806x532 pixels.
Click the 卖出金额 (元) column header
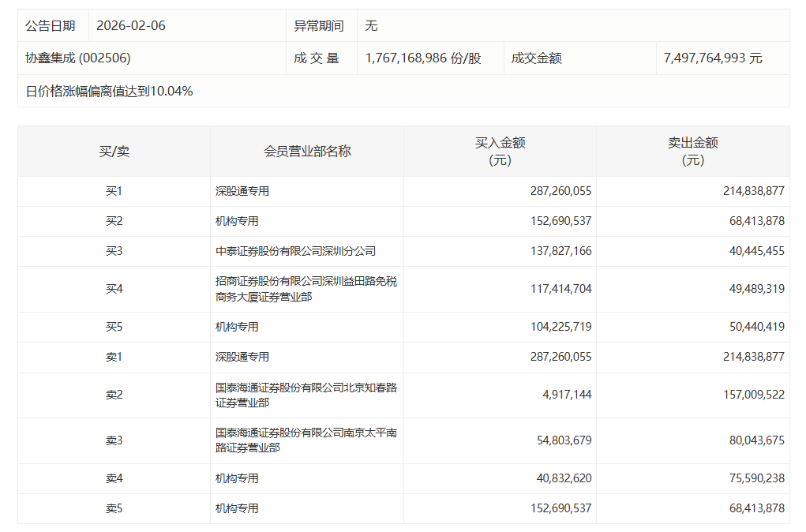[x=692, y=152]
